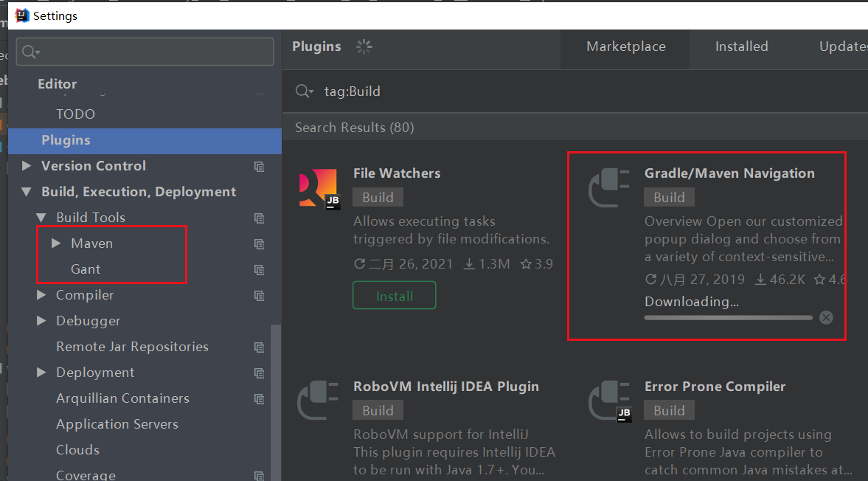868x481 pixels.
Task: Click the IntelliJ logo in Settings title bar
Action: tap(21, 15)
